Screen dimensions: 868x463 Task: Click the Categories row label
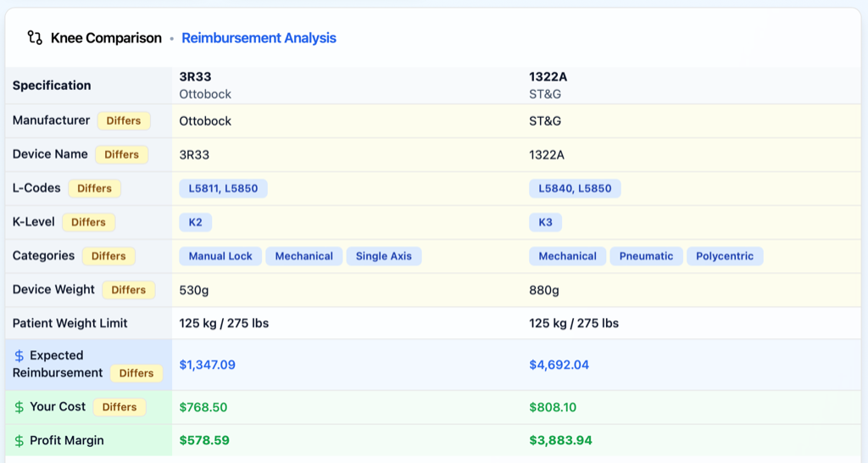click(44, 255)
